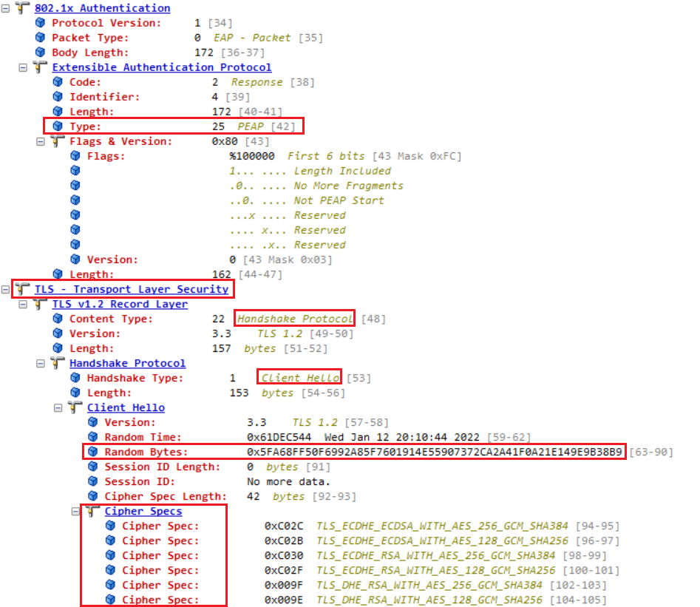Viewport: 700px width, 607px height.
Task: Select the Identifier field row
Action: (151, 97)
